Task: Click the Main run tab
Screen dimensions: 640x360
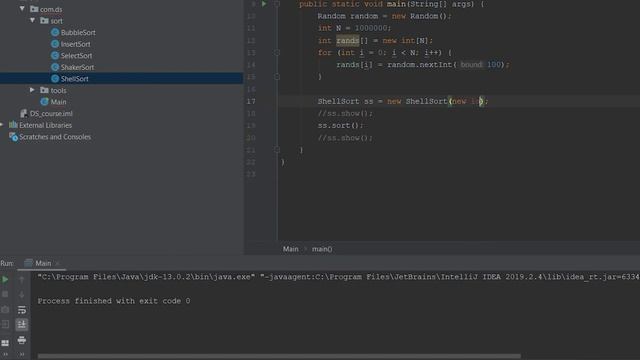Action: pyautogui.click(x=43, y=263)
